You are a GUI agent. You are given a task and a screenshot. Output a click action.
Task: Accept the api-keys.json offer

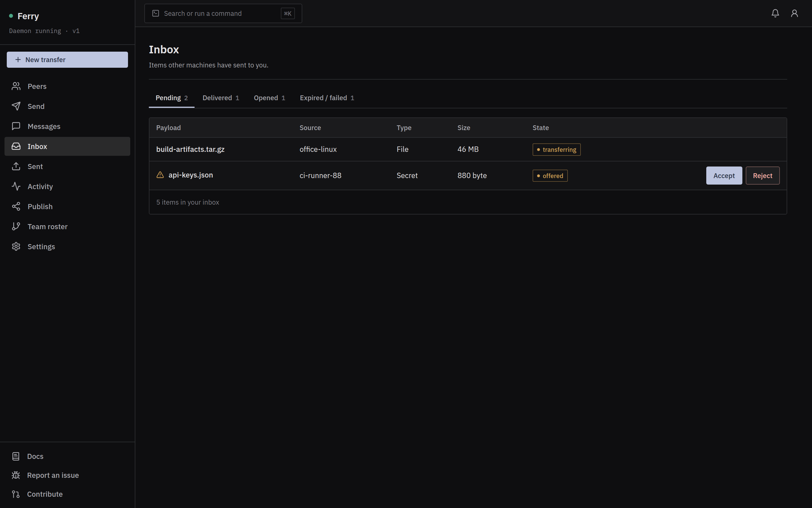click(x=724, y=176)
